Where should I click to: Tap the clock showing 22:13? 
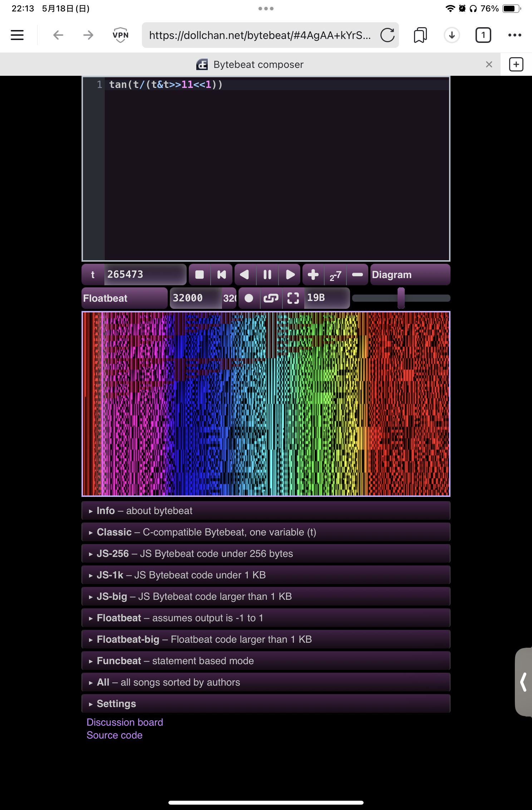coord(23,9)
